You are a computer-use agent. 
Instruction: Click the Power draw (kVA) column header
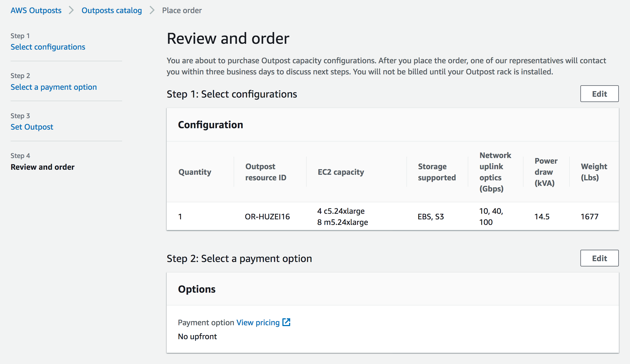(546, 172)
